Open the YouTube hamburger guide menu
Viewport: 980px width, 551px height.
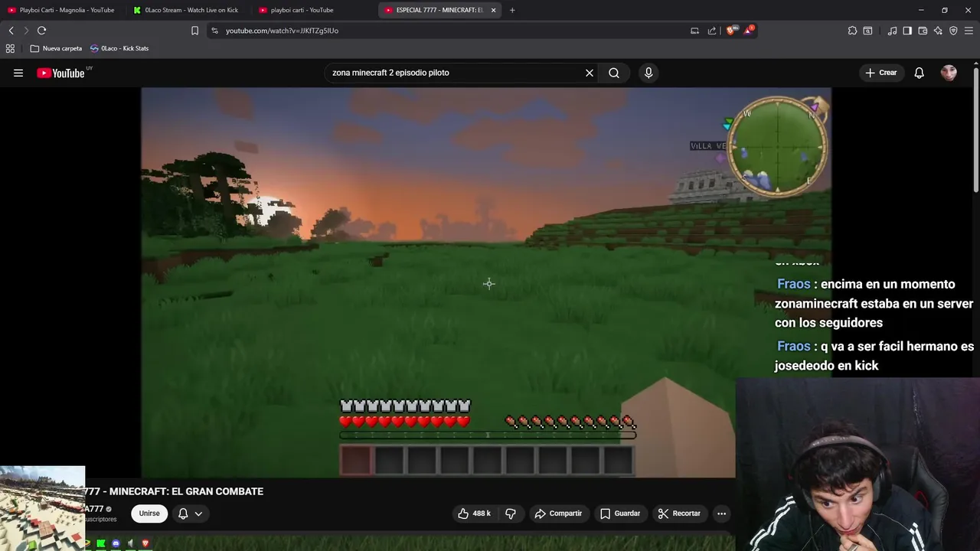18,73
